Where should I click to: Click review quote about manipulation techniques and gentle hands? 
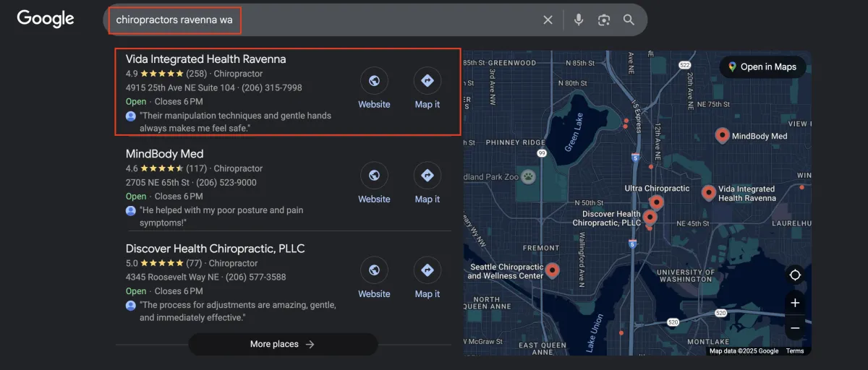(x=235, y=121)
